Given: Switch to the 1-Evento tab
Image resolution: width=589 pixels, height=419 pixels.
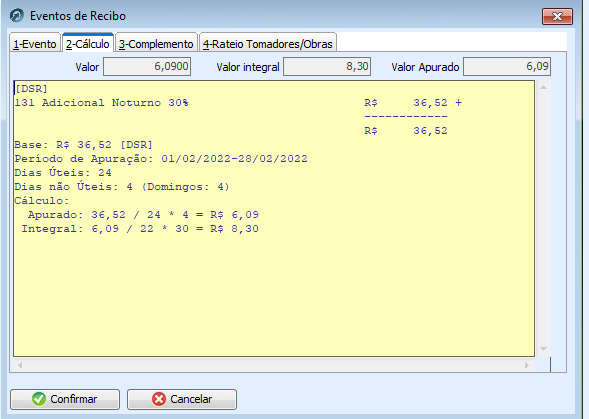Looking at the screenshot, I should click(35, 44).
